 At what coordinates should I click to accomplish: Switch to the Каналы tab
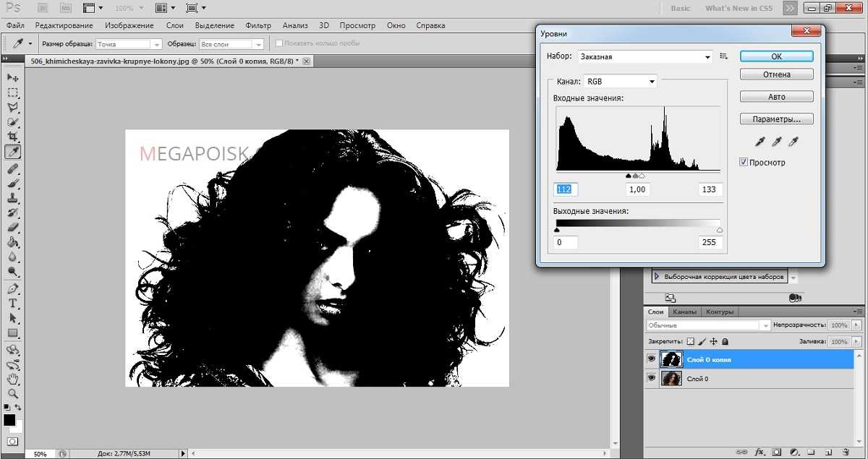pos(684,312)
